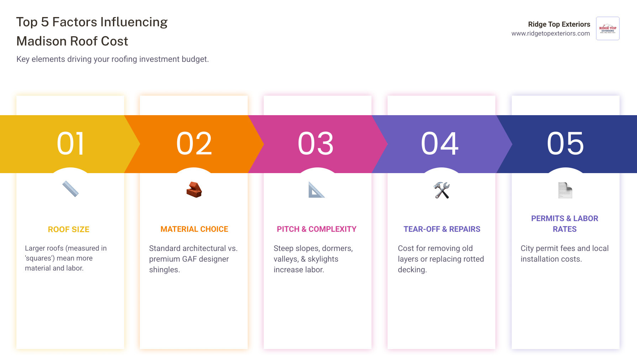Click the hammer and wrench icon

(x=442, y=190)
